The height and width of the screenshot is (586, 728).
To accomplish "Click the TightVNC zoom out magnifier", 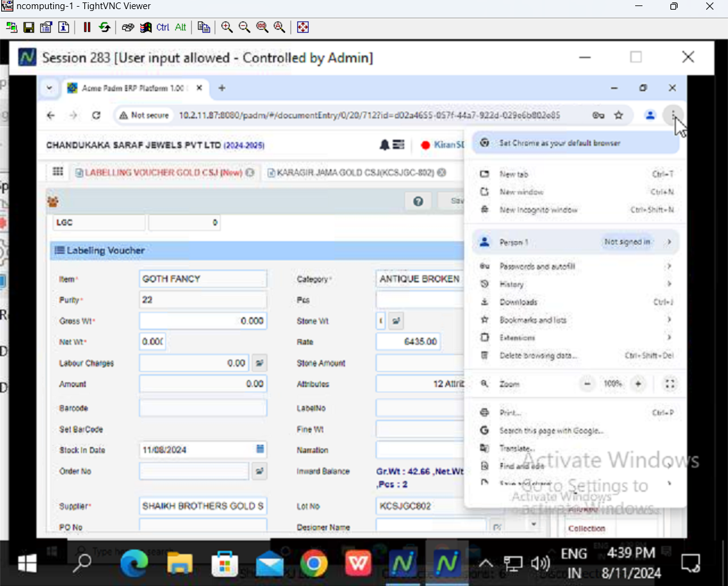I will tap(244, 27).
